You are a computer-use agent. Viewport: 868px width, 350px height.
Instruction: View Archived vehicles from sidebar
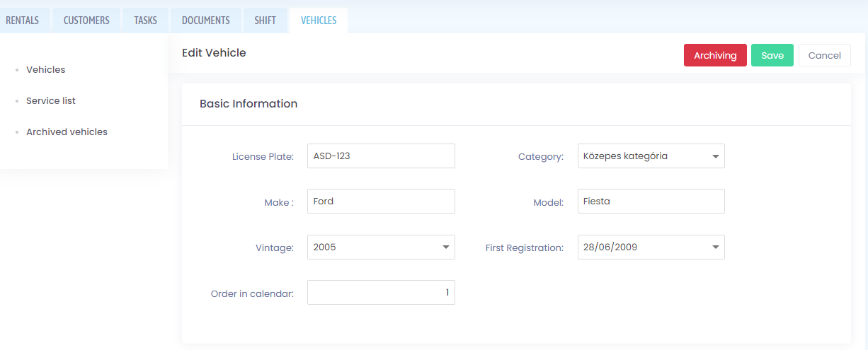click(x=67, y=132)
